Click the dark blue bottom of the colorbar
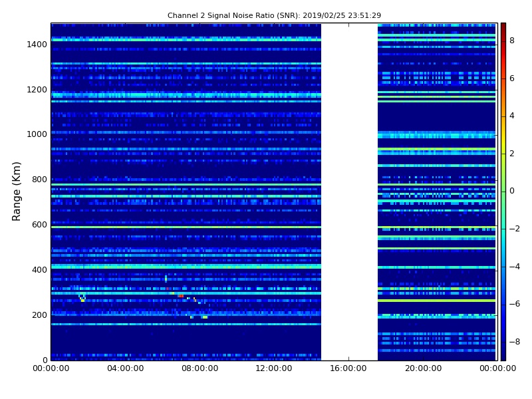This screenshot has width=532, height=399. click(503, 350)
